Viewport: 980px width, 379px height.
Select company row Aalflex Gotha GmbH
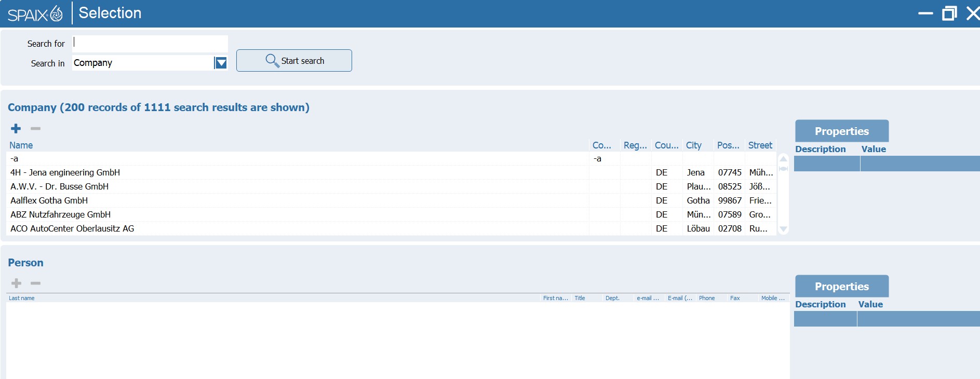pyautogui.click(x=391, y=200)
